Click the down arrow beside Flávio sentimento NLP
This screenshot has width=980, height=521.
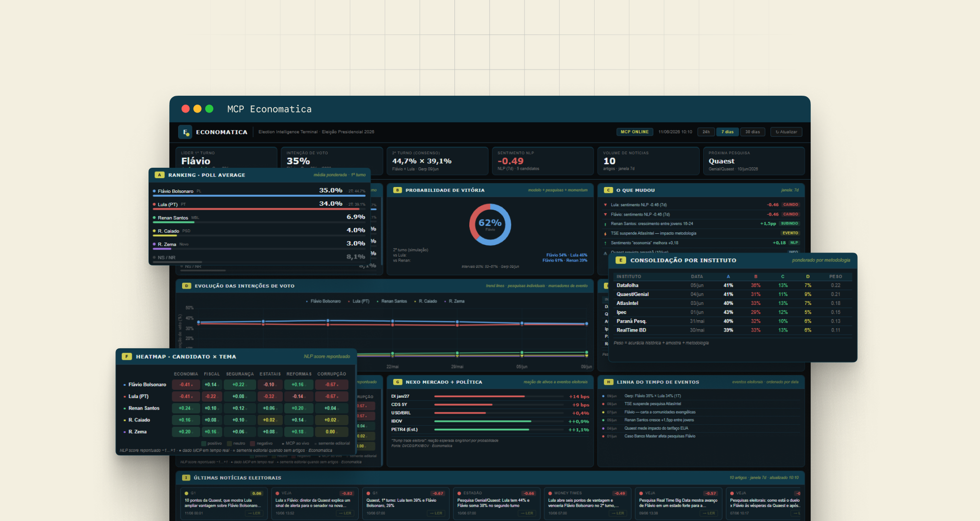pyautogui.click(x=605, y=215)
